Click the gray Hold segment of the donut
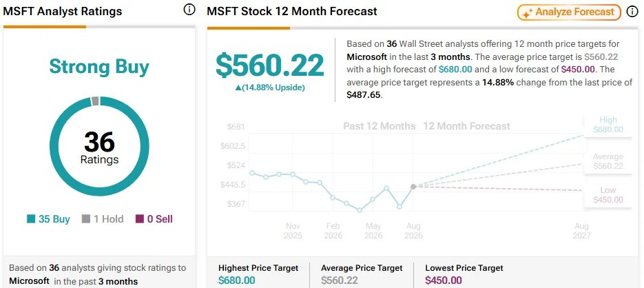644x288 pixels. [x=95, y=101]
